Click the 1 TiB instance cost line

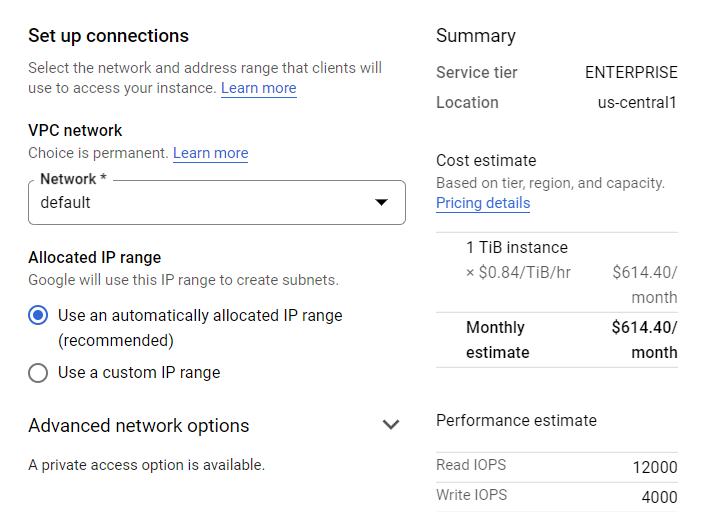pos(557,272)
